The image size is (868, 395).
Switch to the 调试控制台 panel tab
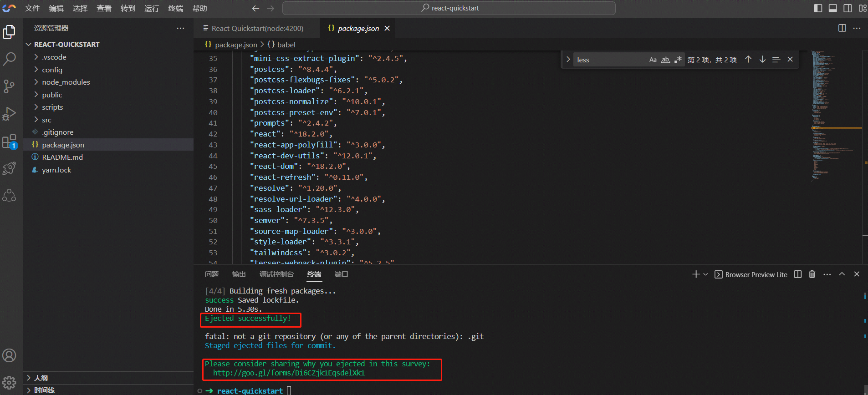point(276,274)
